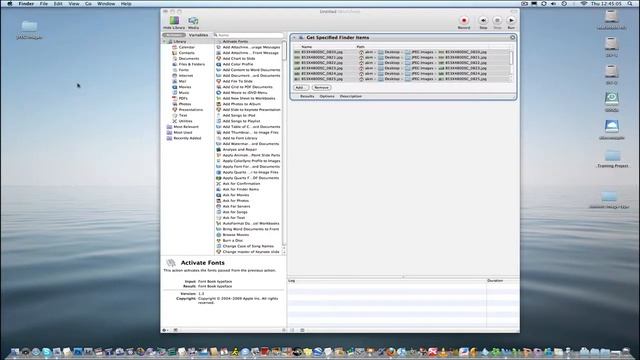Open the Options tab of action
Screen dimensions: 640x360
click(x=327, y=96)
